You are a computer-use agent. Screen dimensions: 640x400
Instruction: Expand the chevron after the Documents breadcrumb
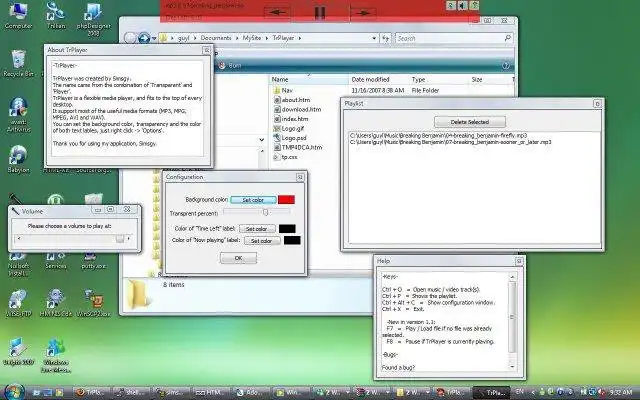[237, 38]
